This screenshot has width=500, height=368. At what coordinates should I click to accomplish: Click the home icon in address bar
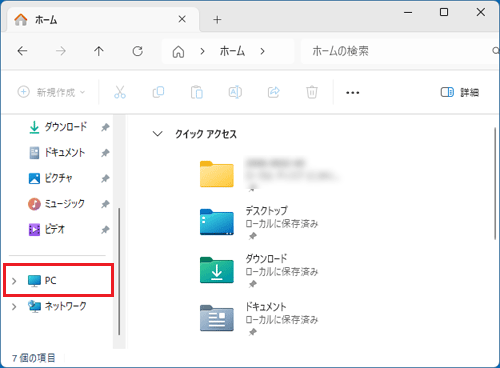[x=178, y=52]
